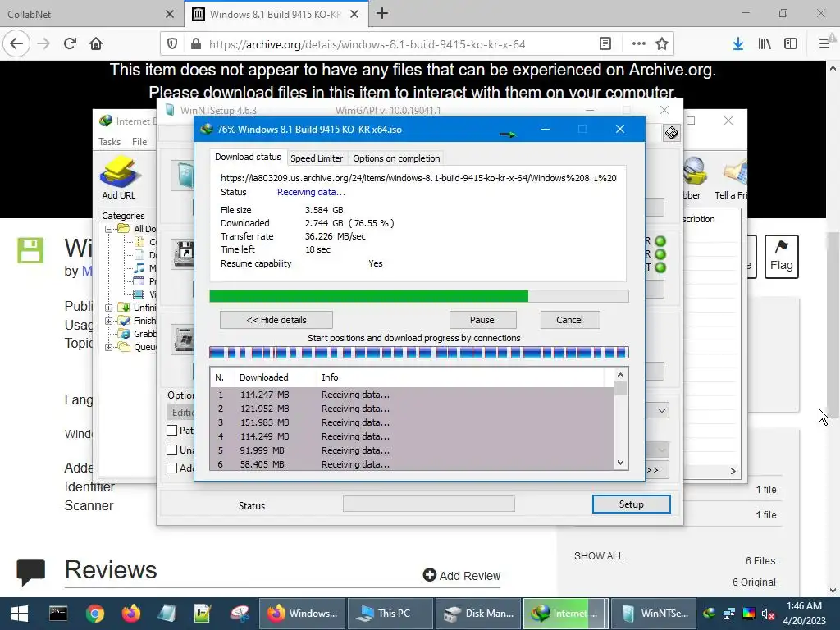840x630 pixels.
Task: Launch Google Chrome from taskbar
Action: click(x=95, y=614)
